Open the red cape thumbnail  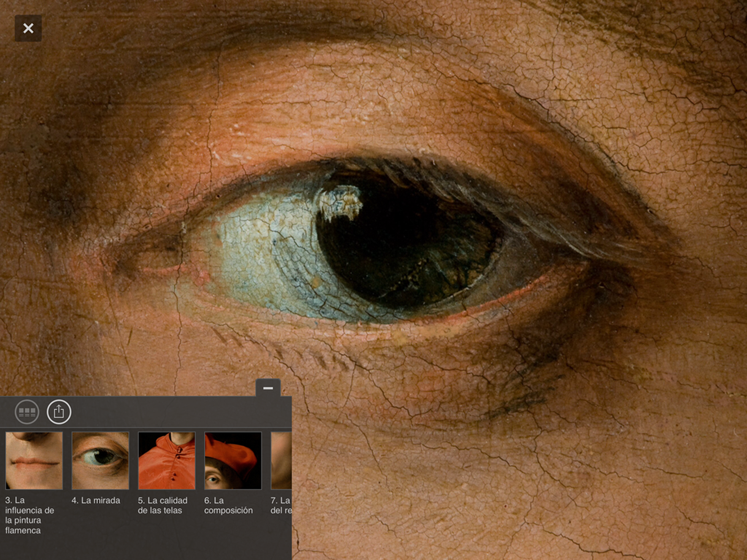click(167, 461)
